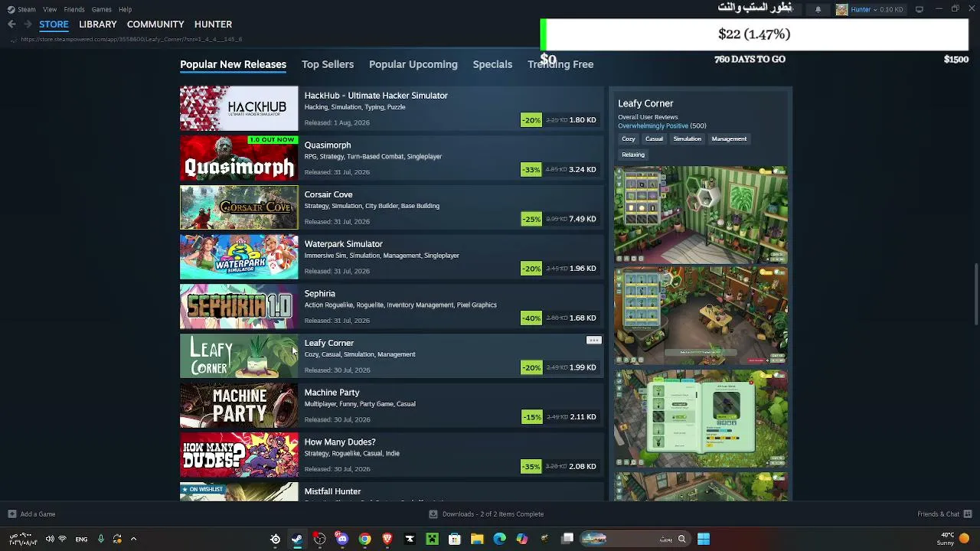
Task: Select Popular New Releases tab
Action: [x=233, y=64]
